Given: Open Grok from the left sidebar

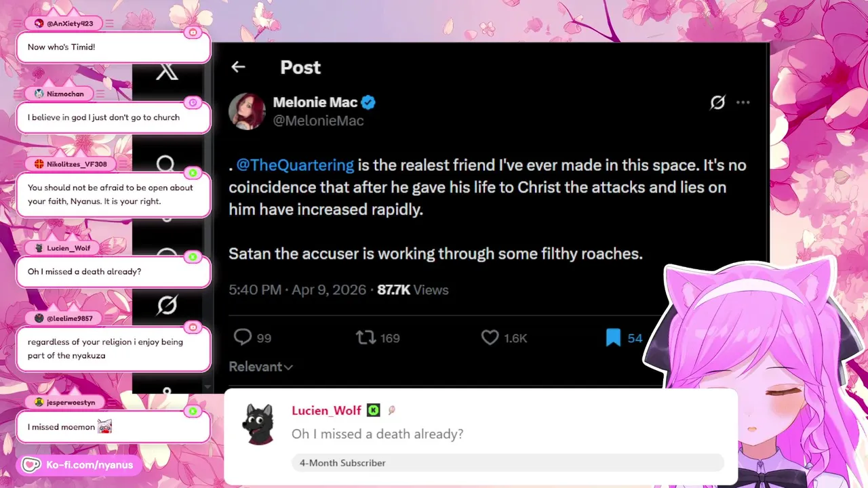Looking at the screenshot, I should (167, 306).
